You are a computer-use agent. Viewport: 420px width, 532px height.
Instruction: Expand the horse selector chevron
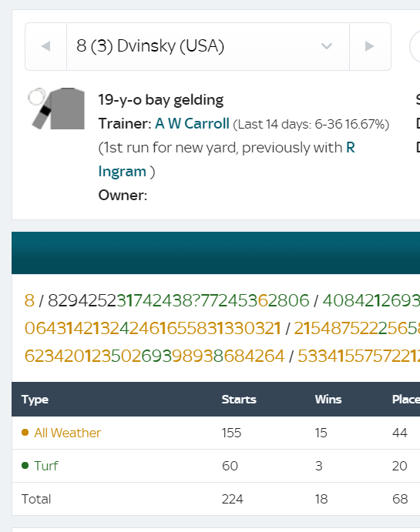(x=327, y=46)
